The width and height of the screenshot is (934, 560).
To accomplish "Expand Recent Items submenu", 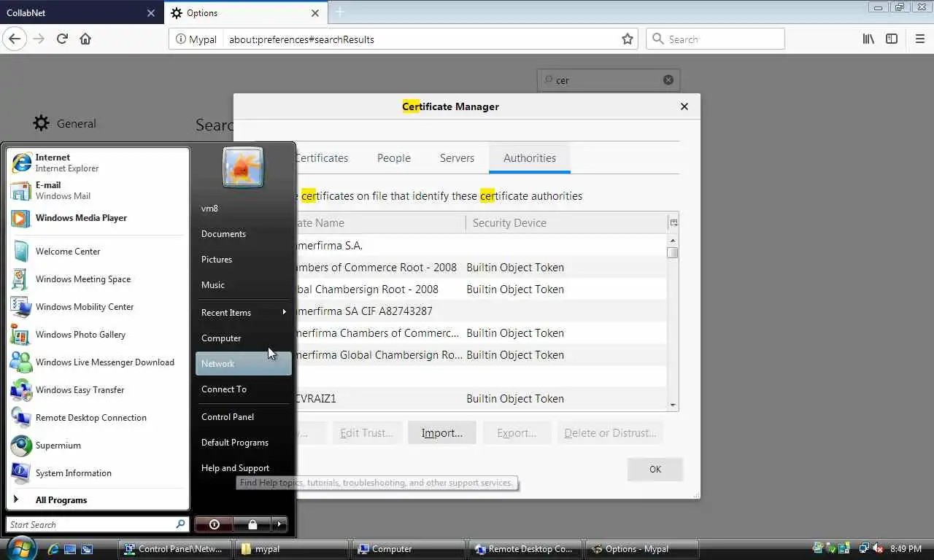I will click(x=243, y=312).
